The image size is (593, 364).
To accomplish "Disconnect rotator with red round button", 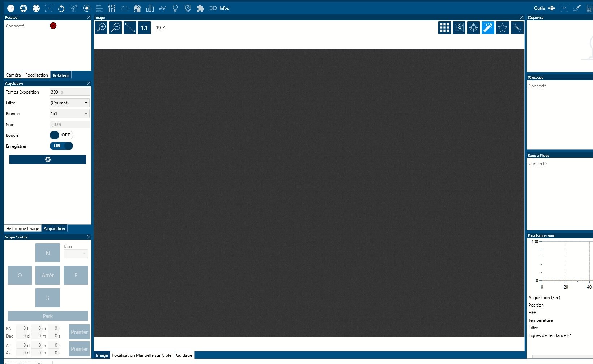I will point(53,26).
